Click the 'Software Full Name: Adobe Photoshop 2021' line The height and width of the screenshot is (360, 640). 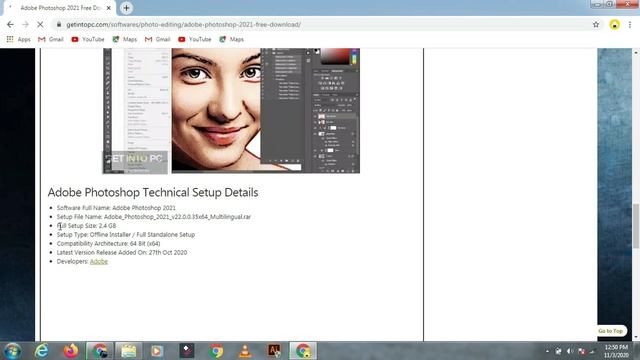click(x=116, y=208)
